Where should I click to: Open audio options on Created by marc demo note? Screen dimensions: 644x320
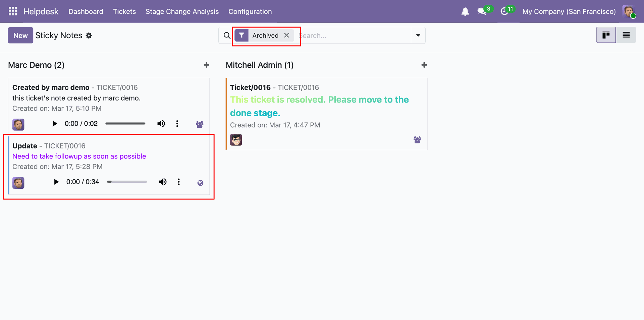click(177, 124)
